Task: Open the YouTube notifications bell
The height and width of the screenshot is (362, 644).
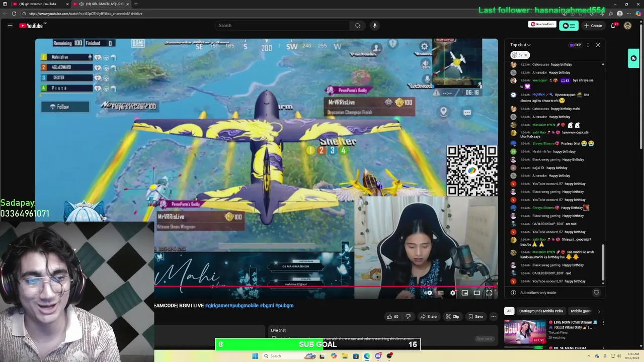Action: (x=613, y=26)
